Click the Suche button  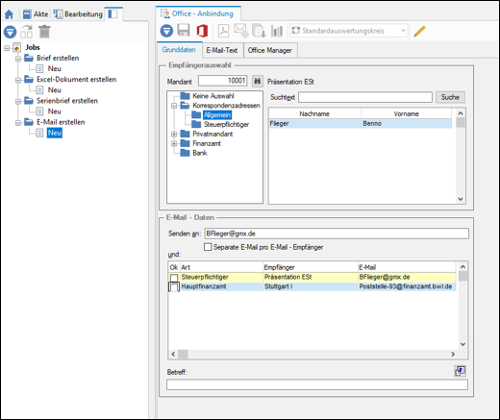pyautogui.click(x=450, y=97)
